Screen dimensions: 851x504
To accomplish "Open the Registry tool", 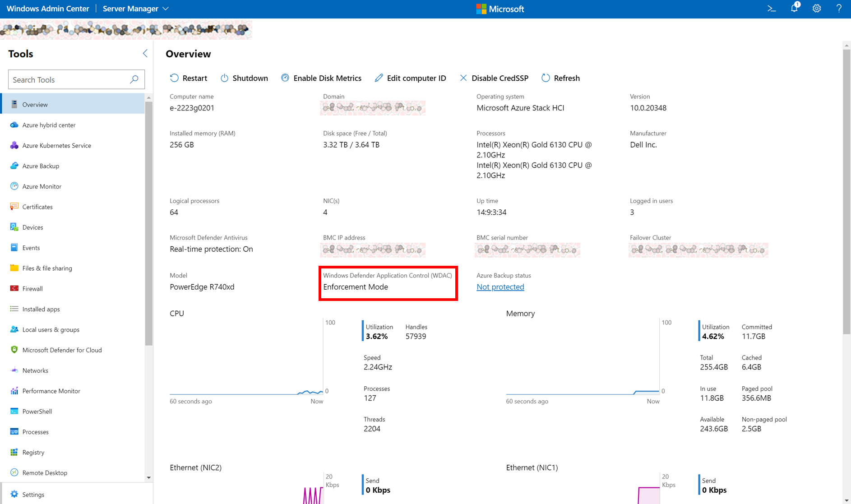I will [33, 452].
